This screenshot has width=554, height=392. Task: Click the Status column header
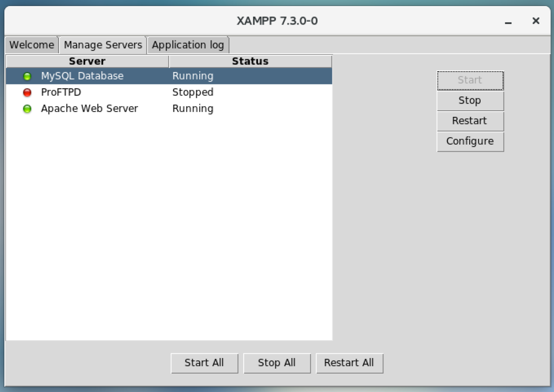[x=251, y=61]
